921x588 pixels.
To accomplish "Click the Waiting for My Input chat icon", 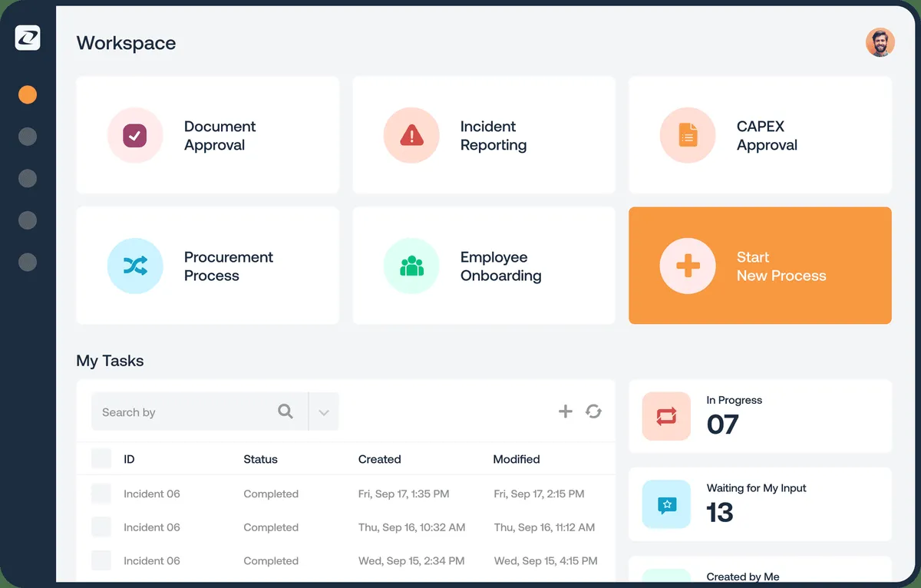I will 666,504.
